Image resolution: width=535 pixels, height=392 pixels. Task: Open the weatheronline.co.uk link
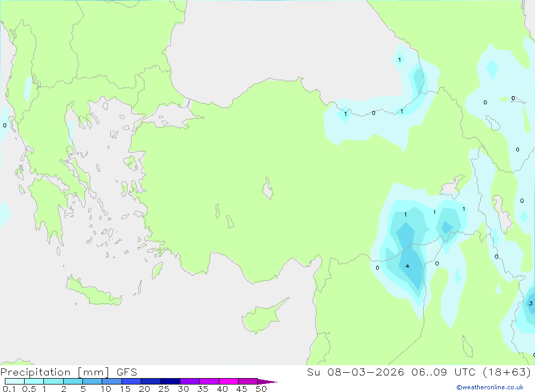490,387
